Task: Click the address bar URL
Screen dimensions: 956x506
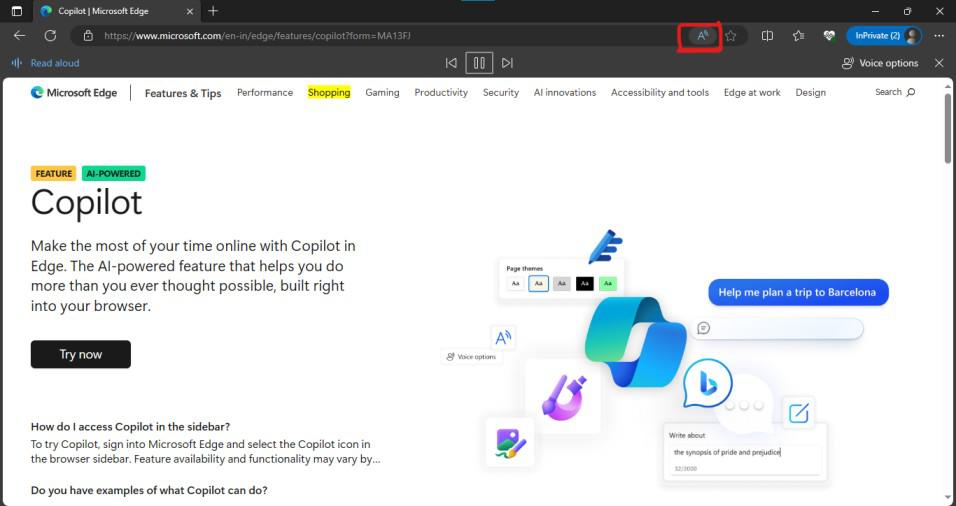Action: coord(257,36)
